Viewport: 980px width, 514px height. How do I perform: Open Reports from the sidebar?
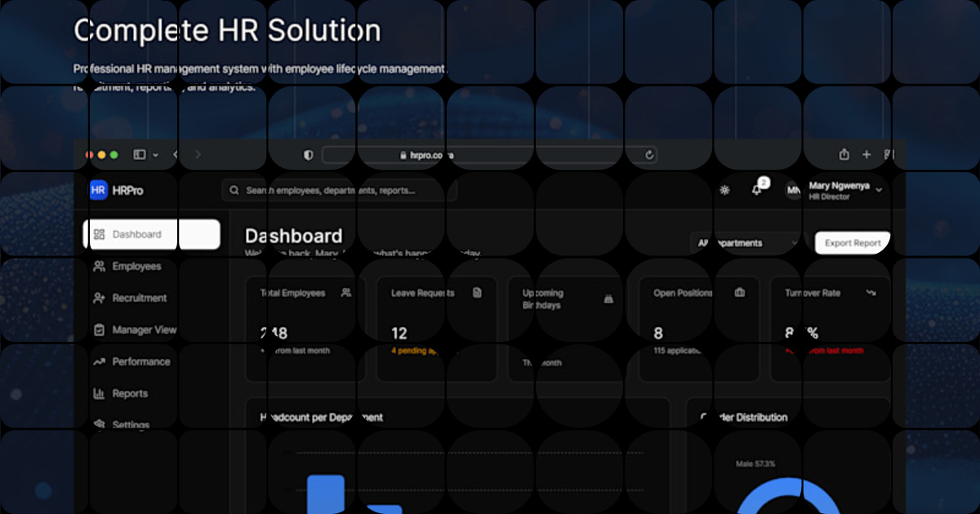click(151, 393)
